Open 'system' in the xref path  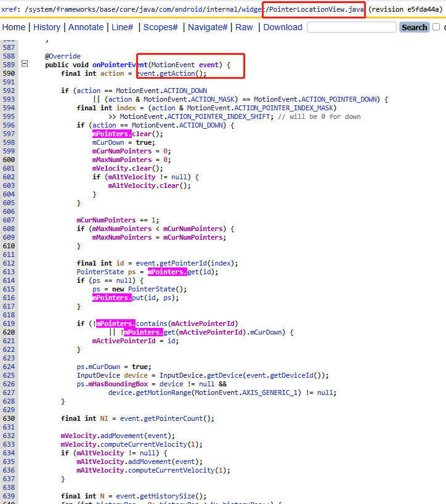pyautogui.click(x=40, y=9)
